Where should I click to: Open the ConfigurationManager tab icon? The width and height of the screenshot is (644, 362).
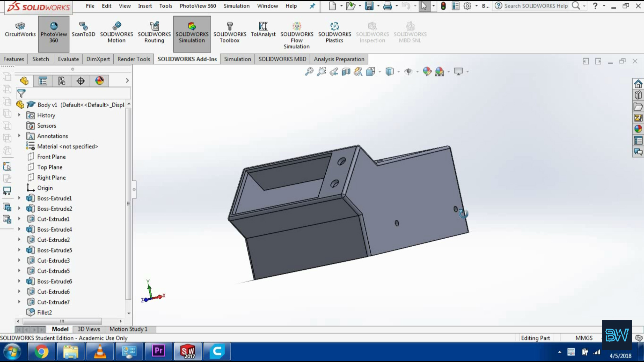tap(62, 81)
